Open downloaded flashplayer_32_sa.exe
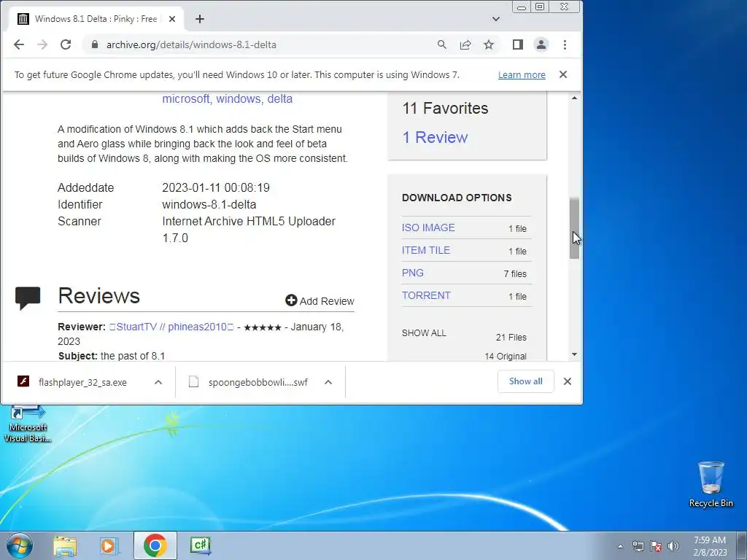 pos(82,382)
